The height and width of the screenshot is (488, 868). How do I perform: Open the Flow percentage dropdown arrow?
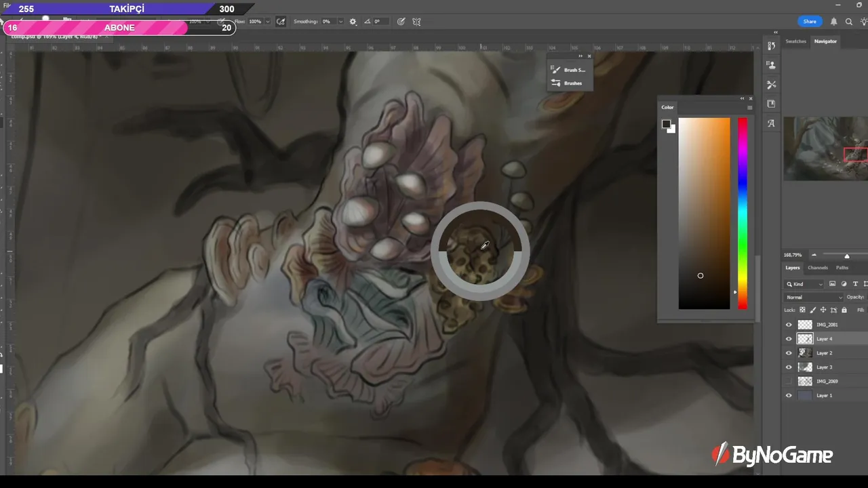coord(267,22)
